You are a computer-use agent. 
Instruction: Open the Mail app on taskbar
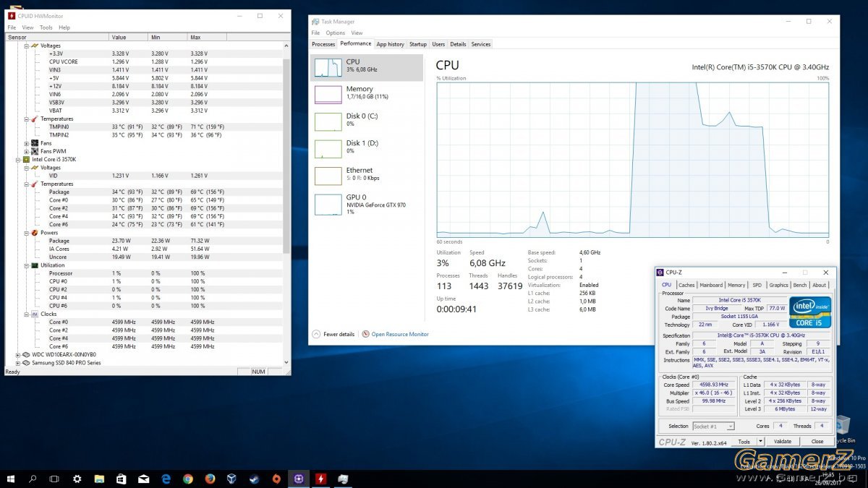(143, 479)
